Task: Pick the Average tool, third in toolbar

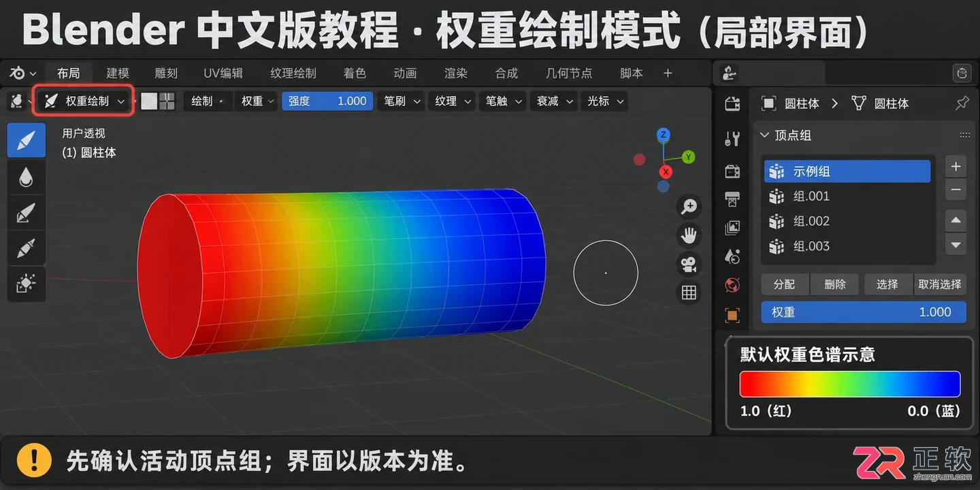Action: pos(27,212)
